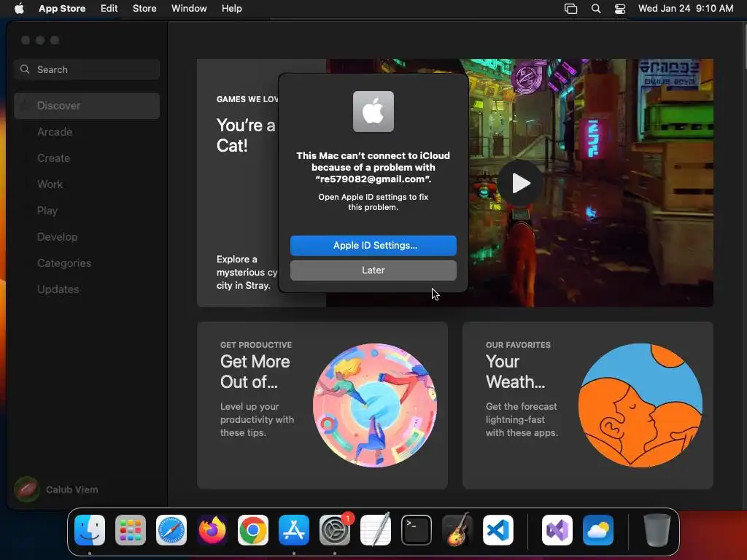Click the 'OUR FAVORITES' label
The height and width of the screenshot is (560, 747).
click(x=518, y=345)
